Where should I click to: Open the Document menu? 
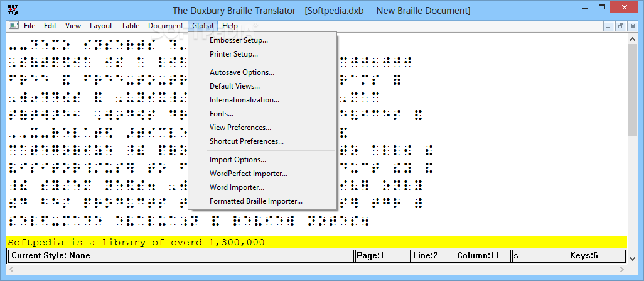click(166, 26)
